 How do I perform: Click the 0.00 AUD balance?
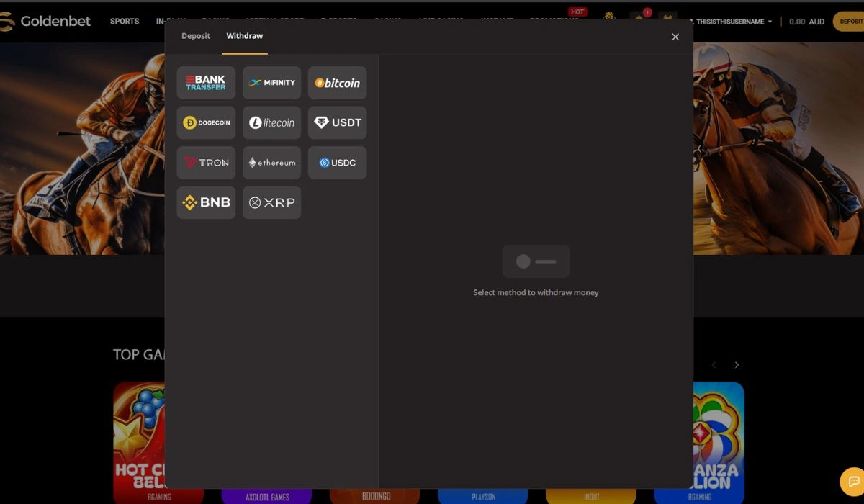[806, 22]
